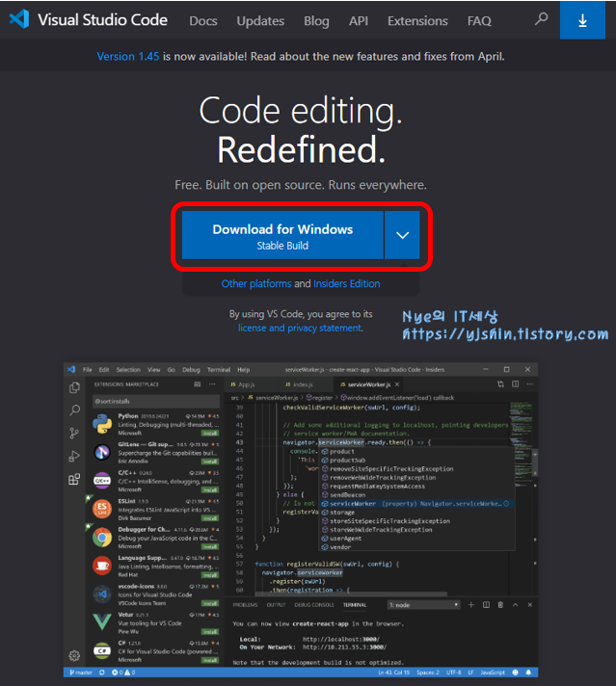
Task: Click the new terminal plus icon
Action: coord(471,605)
